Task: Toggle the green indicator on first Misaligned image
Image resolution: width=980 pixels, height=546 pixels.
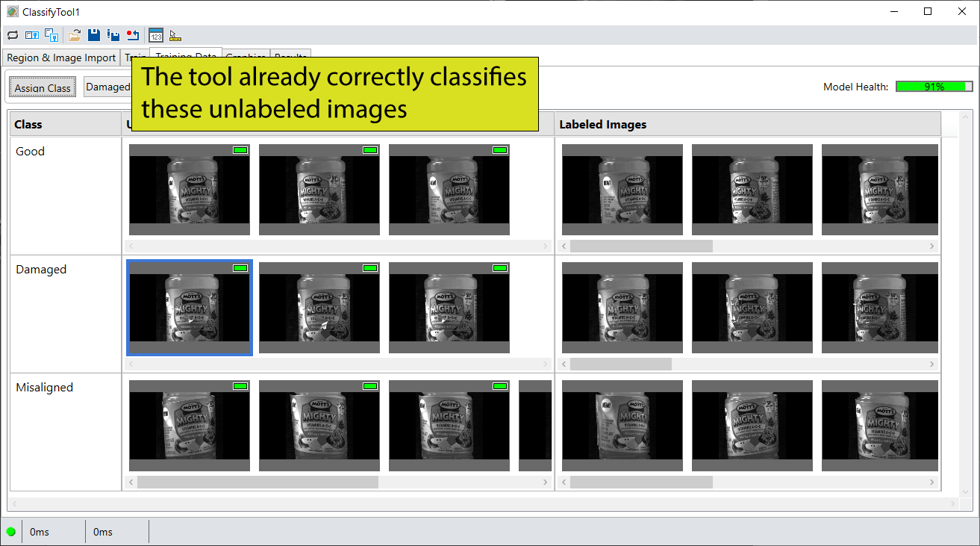Action: pos(240,385)
